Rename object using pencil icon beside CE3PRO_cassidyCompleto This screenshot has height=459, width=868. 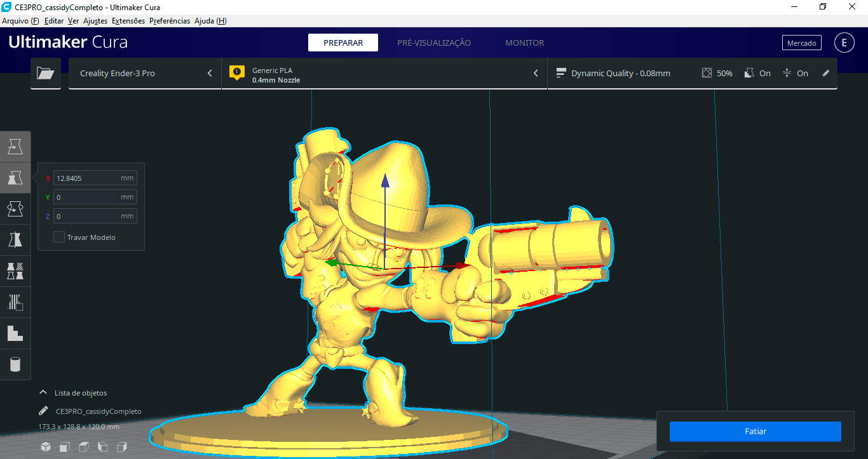[43, 411]
